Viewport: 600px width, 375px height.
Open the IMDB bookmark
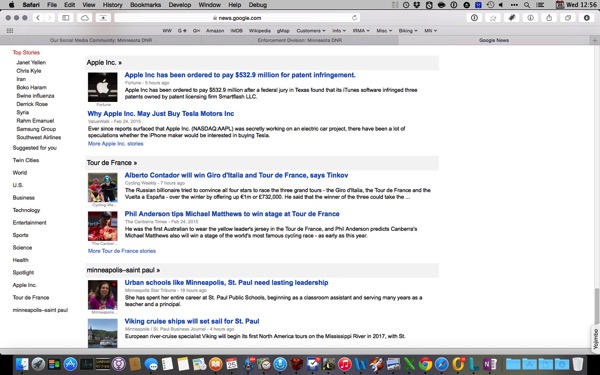[x=236, y=31]
